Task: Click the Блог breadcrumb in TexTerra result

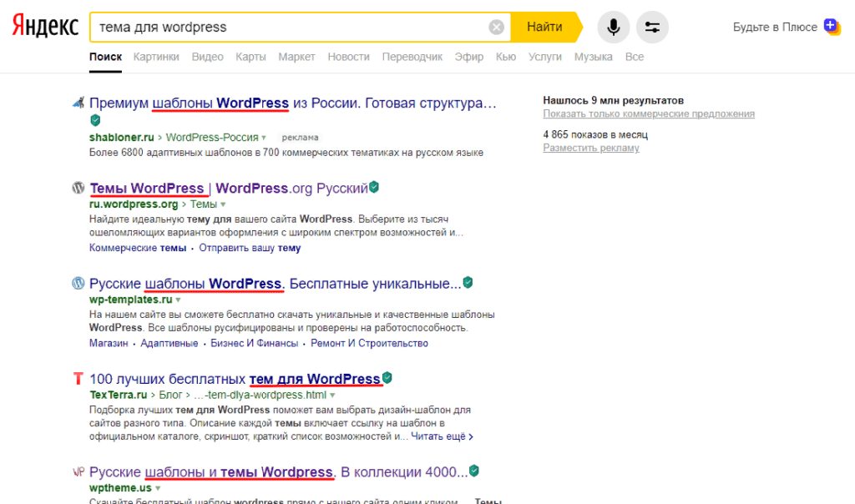Action: click(170, 395)
